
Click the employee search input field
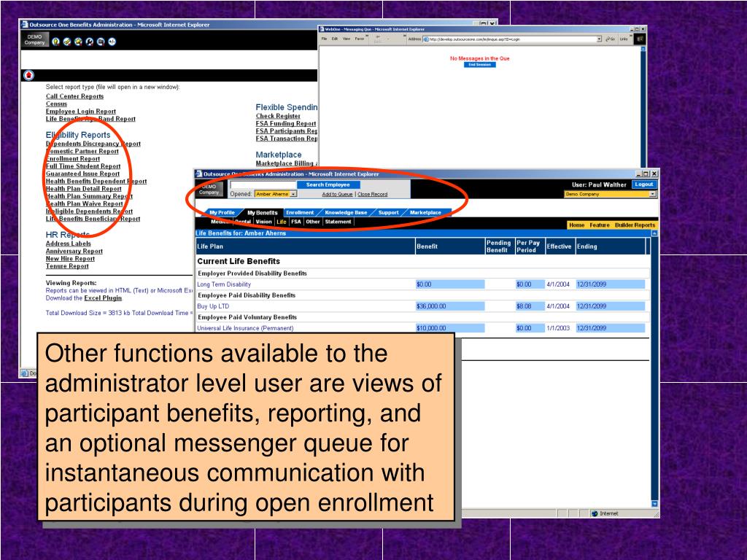(x=263, y=184)
